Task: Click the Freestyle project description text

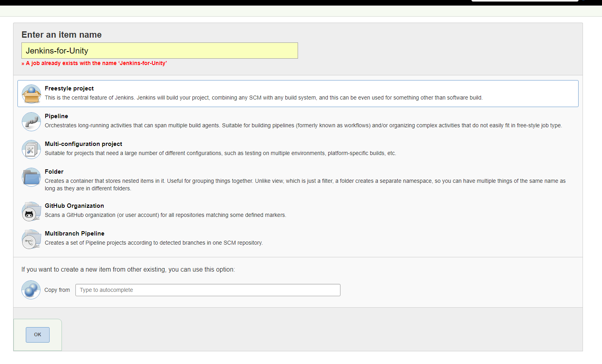Action: [x=263, y=98]
